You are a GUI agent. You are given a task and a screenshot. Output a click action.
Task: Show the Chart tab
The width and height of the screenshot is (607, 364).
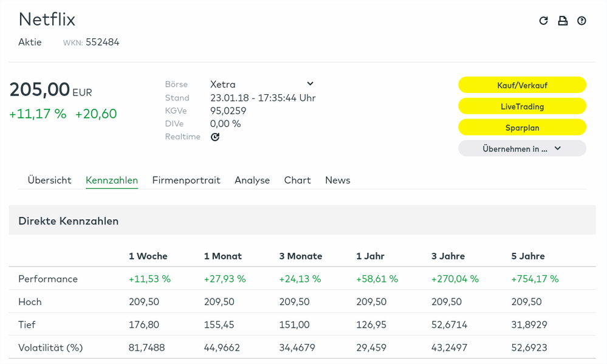(297, 180)
